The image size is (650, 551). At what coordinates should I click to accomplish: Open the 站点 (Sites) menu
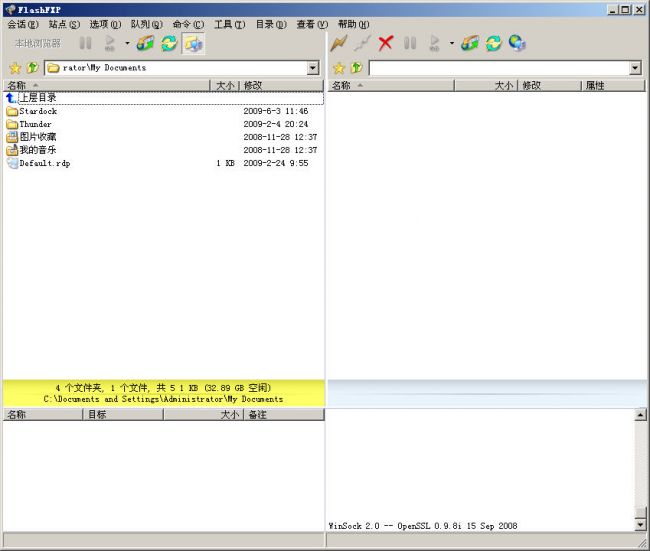(x=64, y=24)
